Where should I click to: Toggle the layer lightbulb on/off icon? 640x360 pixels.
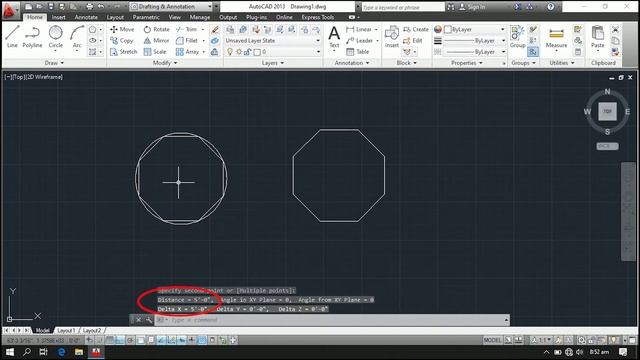[x=230, y=52]
